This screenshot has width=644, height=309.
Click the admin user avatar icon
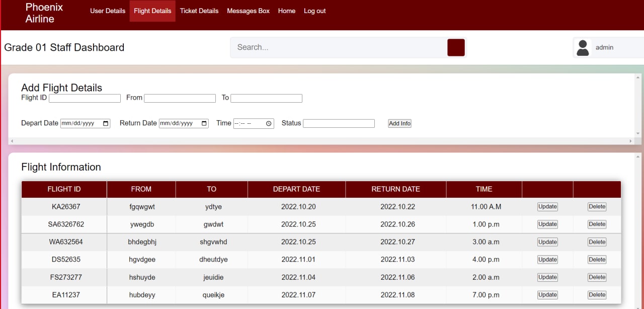pyautogui.click(x=583, y=48)
